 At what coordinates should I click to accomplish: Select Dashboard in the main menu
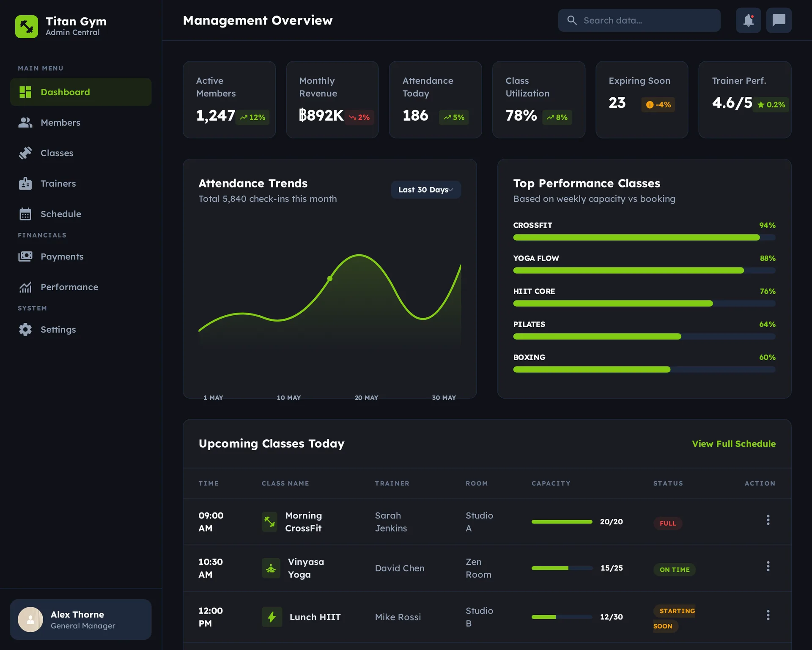[x=66, y=92]
